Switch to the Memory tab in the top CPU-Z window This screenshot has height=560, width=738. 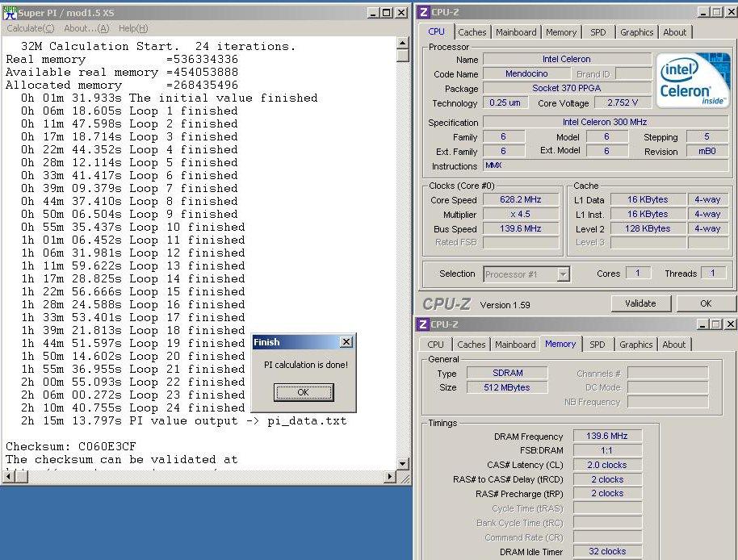tap(561, 32)
